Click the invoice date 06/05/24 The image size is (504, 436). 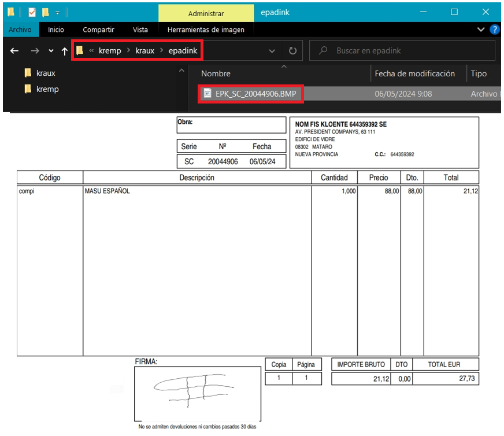click(x=262, y=162)
